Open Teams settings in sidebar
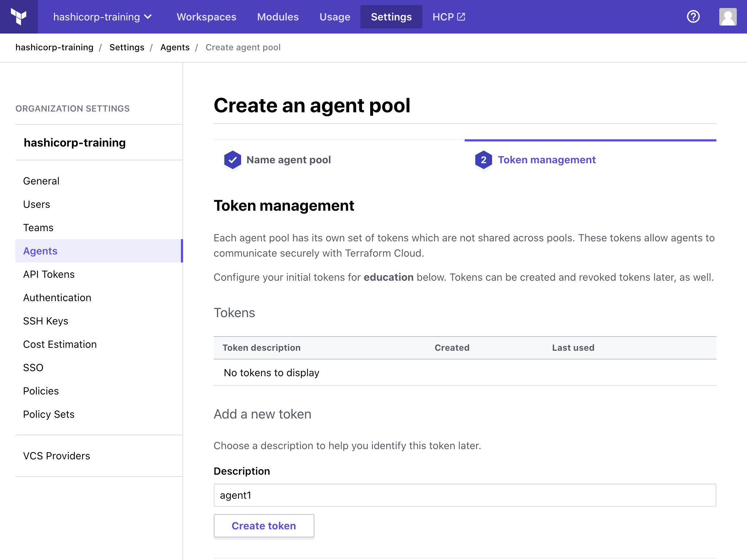The width and height of the screenshot is (747, 560). 98,227
